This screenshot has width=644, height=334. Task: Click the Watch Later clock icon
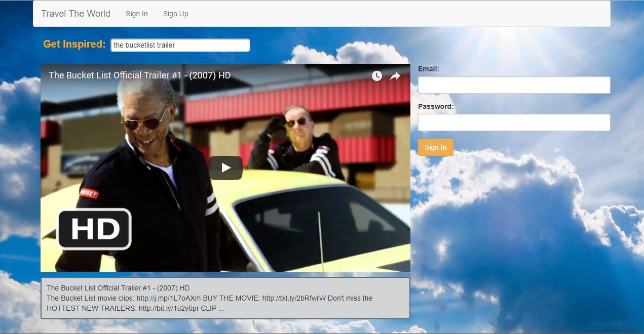(376, 76)
